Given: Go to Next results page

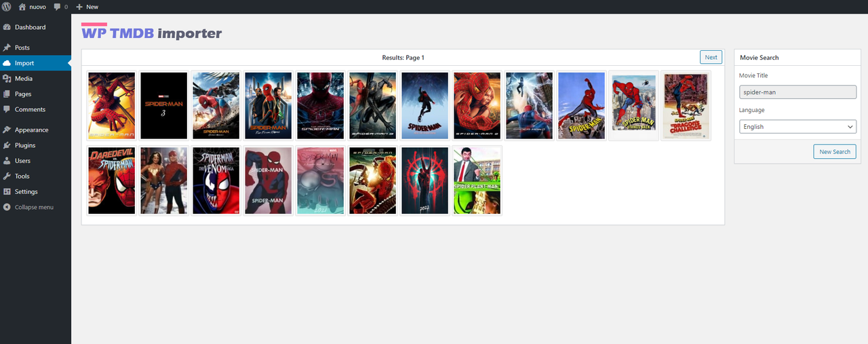Looking at the screenshot, I should tap(711, 58).
